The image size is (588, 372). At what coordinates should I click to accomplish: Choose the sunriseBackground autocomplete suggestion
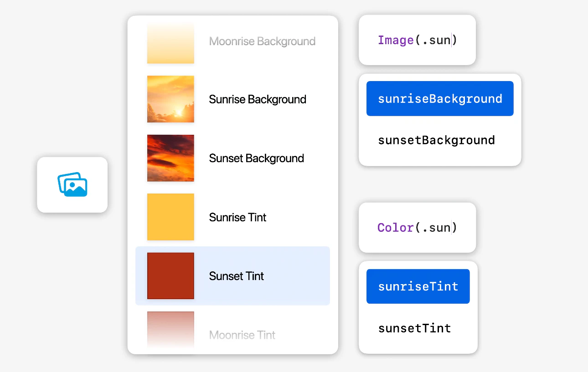click(440, 99)
